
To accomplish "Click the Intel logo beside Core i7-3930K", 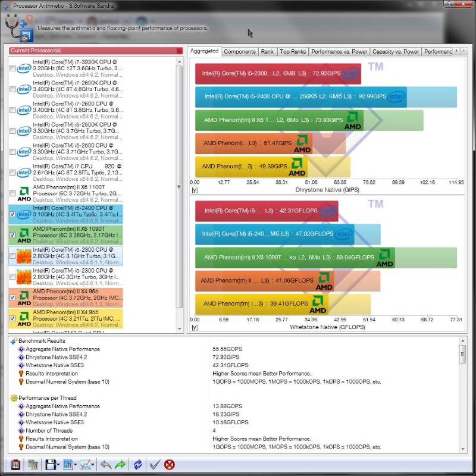I will coord(24,68).
